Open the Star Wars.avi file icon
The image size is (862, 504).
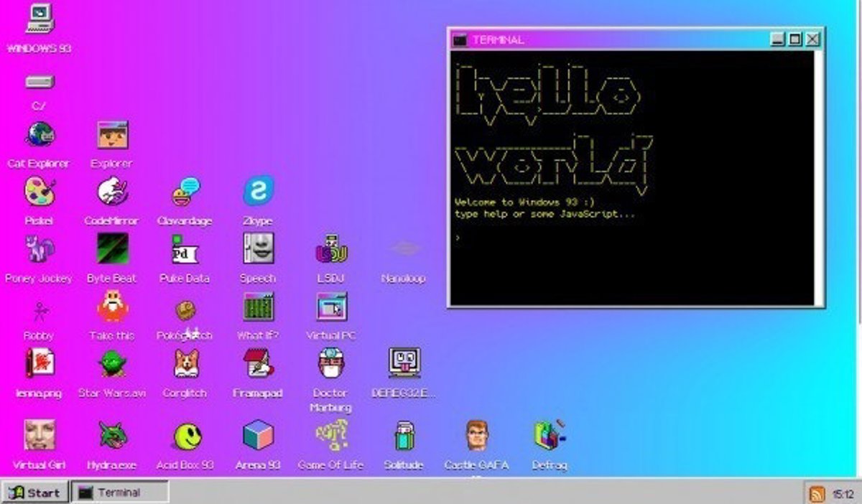[x=112, y=364]
